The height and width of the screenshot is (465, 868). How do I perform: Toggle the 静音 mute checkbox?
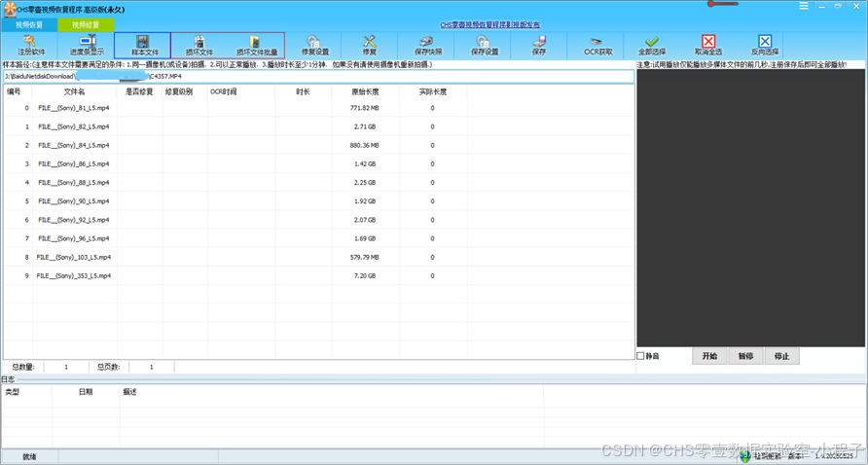640,356
